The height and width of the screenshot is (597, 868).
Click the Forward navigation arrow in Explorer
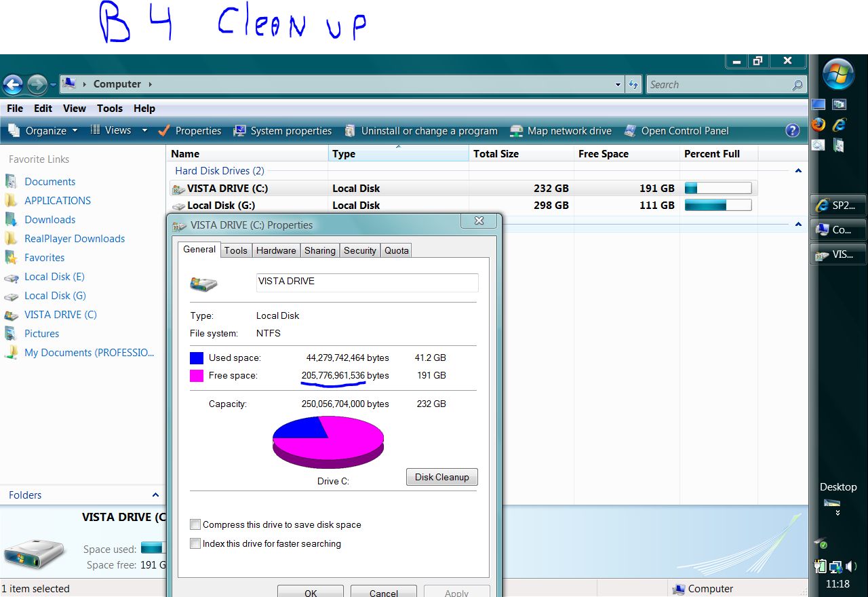point(37,85)
